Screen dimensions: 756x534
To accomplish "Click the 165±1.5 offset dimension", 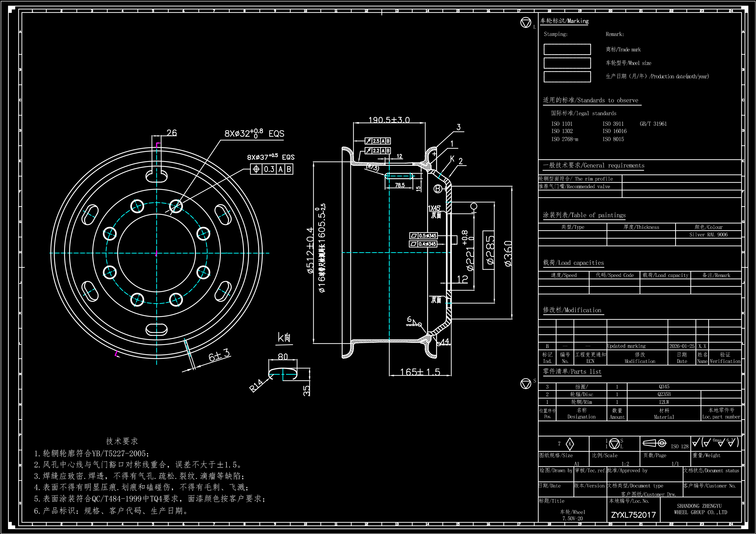I will [420, 372].
